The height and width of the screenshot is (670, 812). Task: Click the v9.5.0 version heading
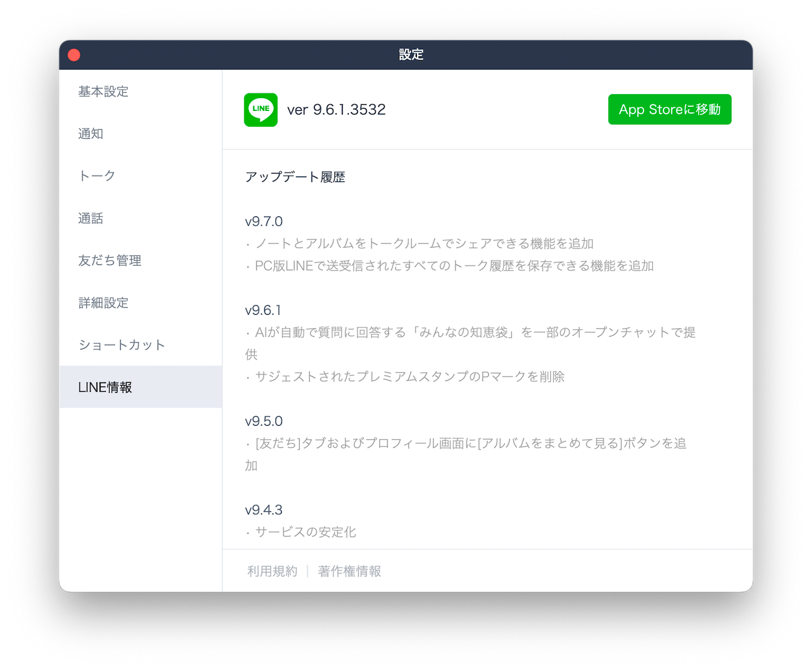(264, 421)
